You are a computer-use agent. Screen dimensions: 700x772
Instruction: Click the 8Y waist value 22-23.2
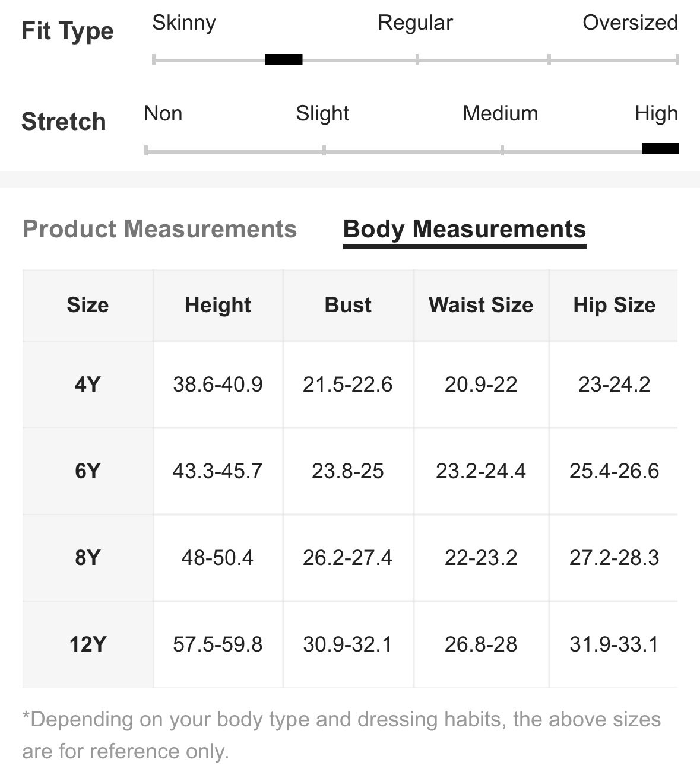481,558
